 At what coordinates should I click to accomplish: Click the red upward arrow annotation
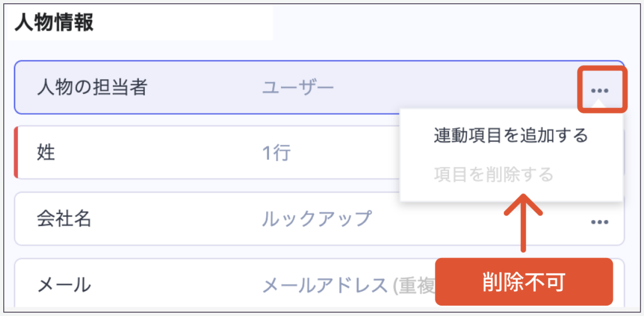[x=523, y=223]
